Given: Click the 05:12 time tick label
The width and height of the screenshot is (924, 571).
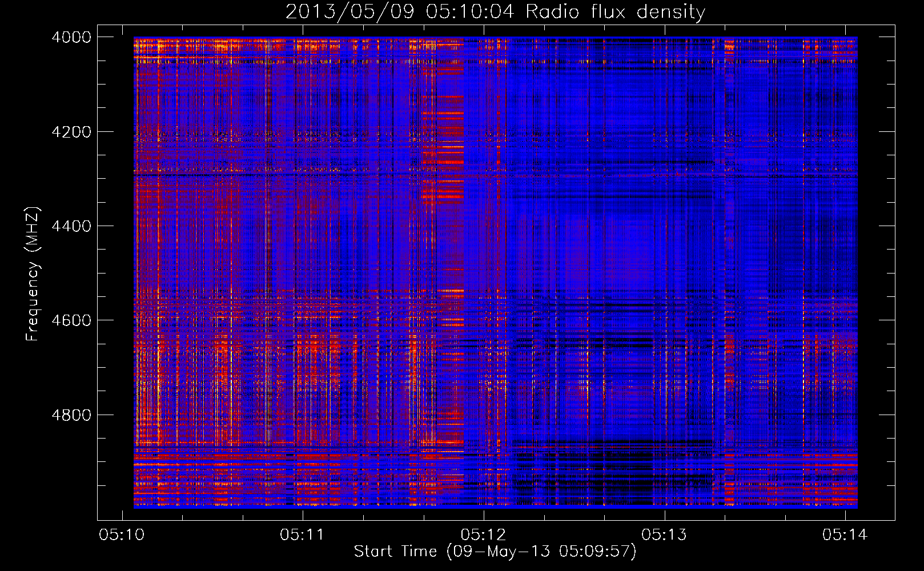Looking at the screenshot, I should click(x=483, y=534).
